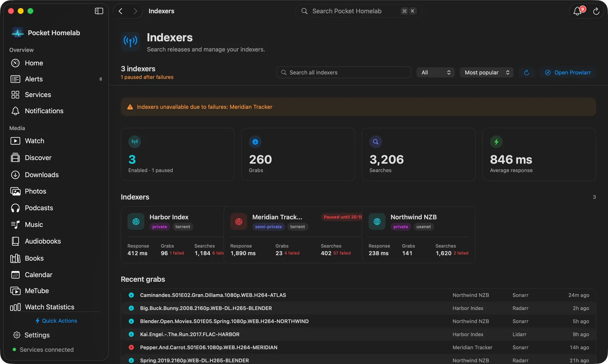Click the Search Pocket Homelab field
608x364 pixels.
[x=358, y=11]
